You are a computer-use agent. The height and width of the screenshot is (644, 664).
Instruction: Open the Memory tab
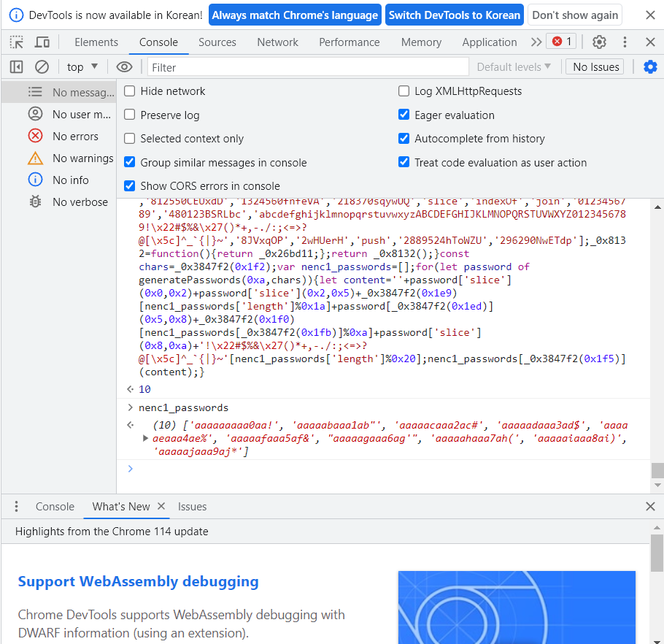(421, 42)
